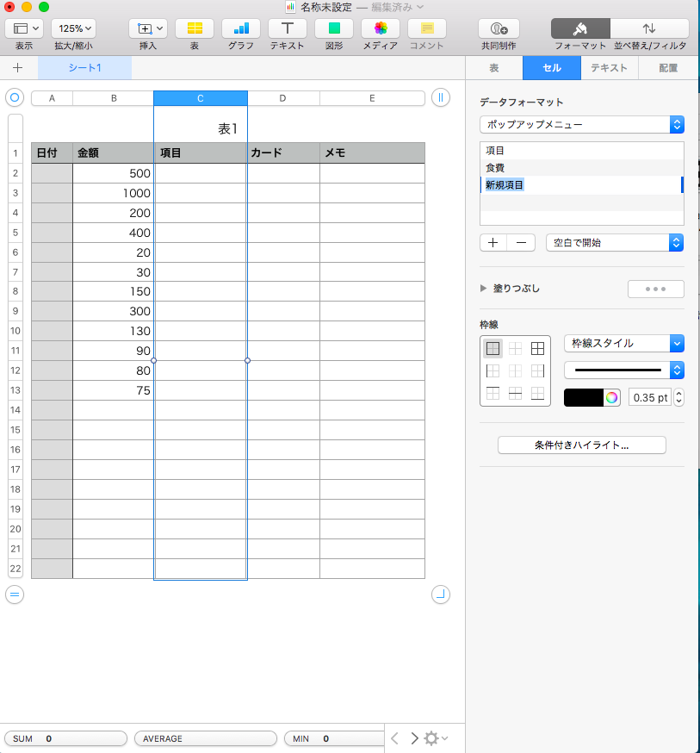Open the ポップアップメニュー data format dropdown
Viewport: 700px width, 753px height.
coord(581,123)
